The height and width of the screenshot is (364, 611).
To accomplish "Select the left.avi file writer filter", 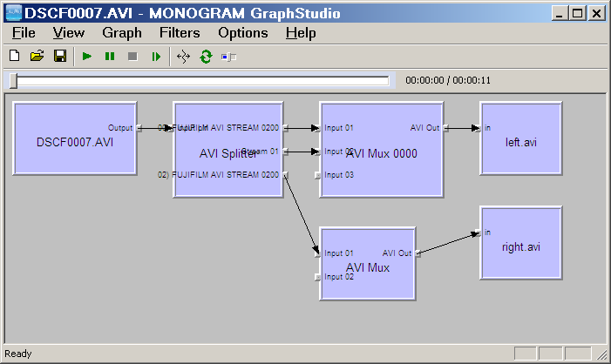I will coord(521,138).
